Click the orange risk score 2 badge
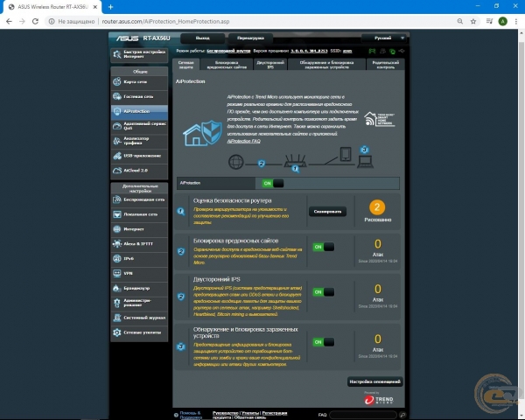525x420 pixels. [377, 207]
